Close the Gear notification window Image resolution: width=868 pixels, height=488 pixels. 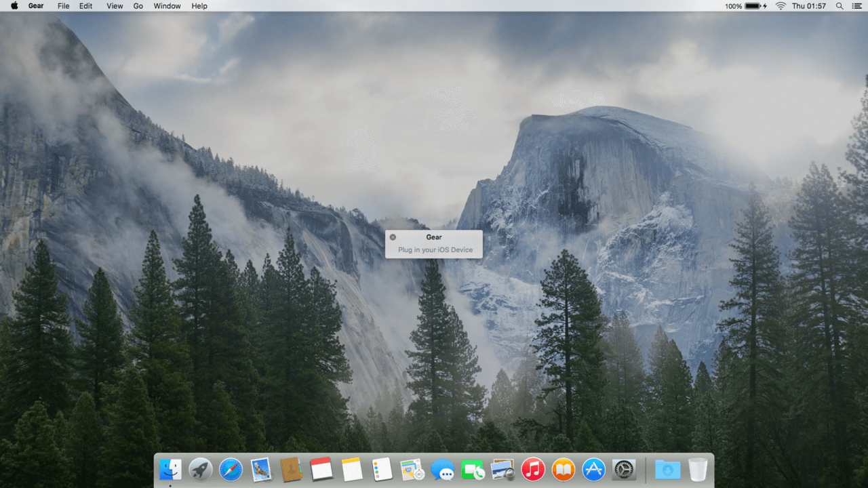tap(393, 237)
